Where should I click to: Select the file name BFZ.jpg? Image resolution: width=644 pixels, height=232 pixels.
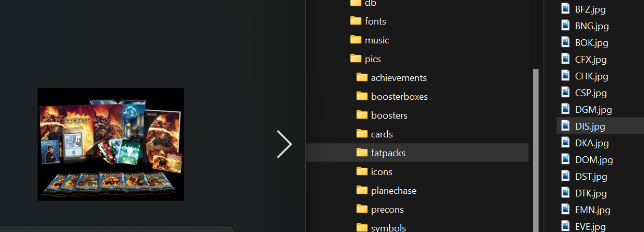590,9
